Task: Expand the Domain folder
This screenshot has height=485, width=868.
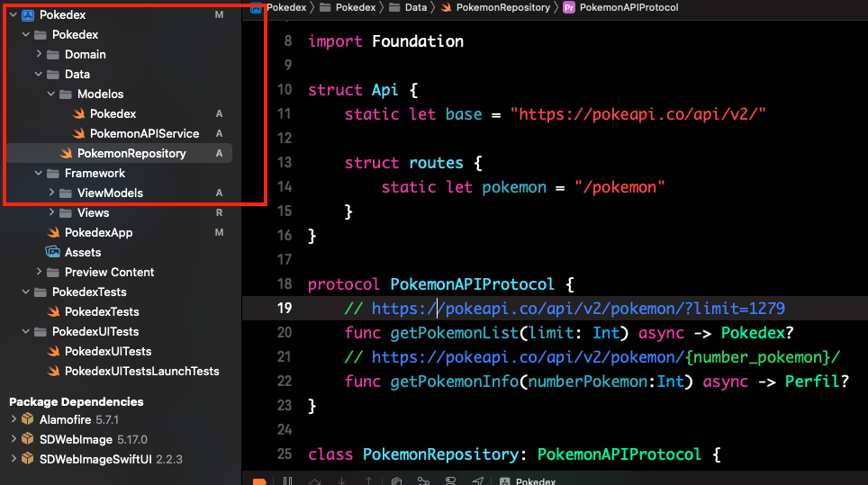Action: tap(40, 54)
